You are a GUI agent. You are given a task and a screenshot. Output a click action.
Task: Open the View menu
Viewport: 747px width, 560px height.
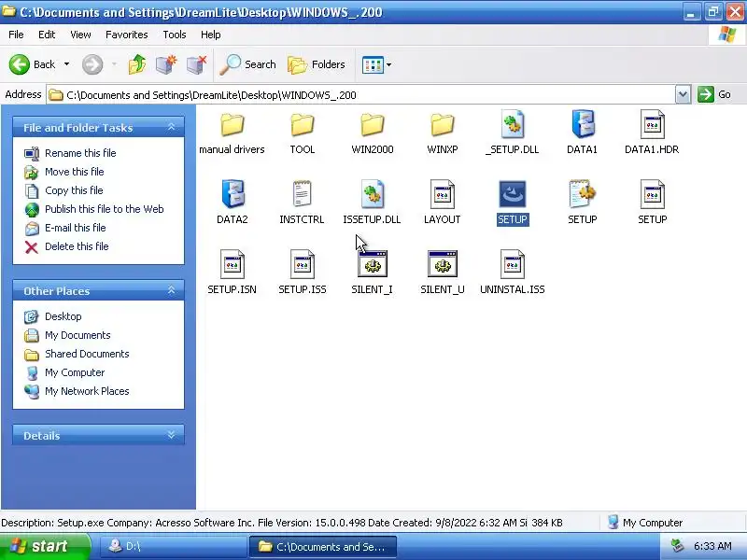[80, 35]
